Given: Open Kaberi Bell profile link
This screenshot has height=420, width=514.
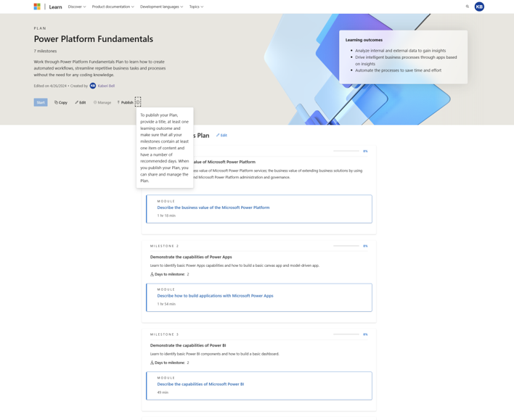Looking at the screenshot, I should coord(106,86).
